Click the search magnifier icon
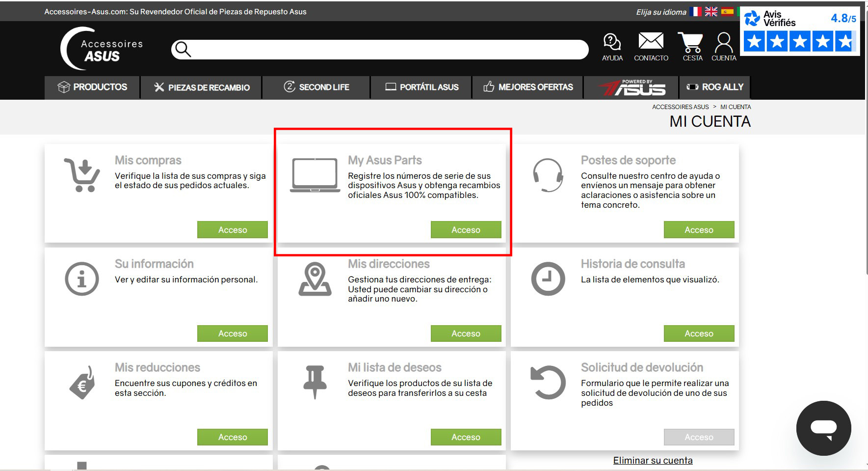This screenshot has height=471, width=868. click(x=183, y=49)
